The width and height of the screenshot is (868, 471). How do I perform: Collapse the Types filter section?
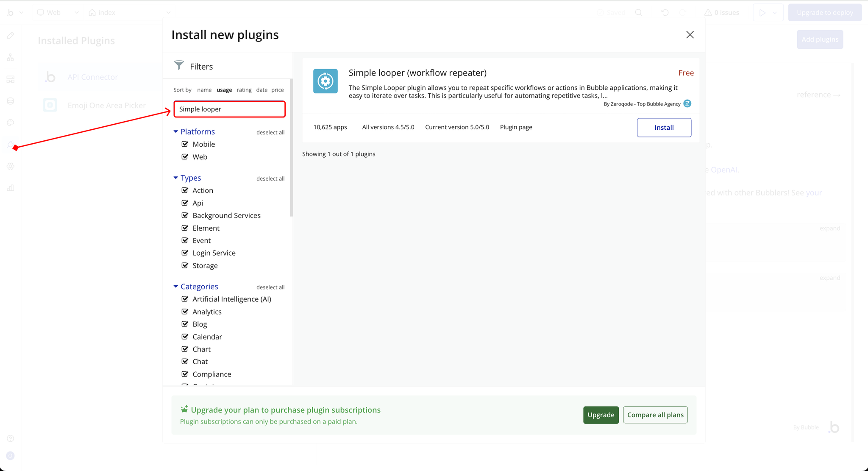click(176, 178)
